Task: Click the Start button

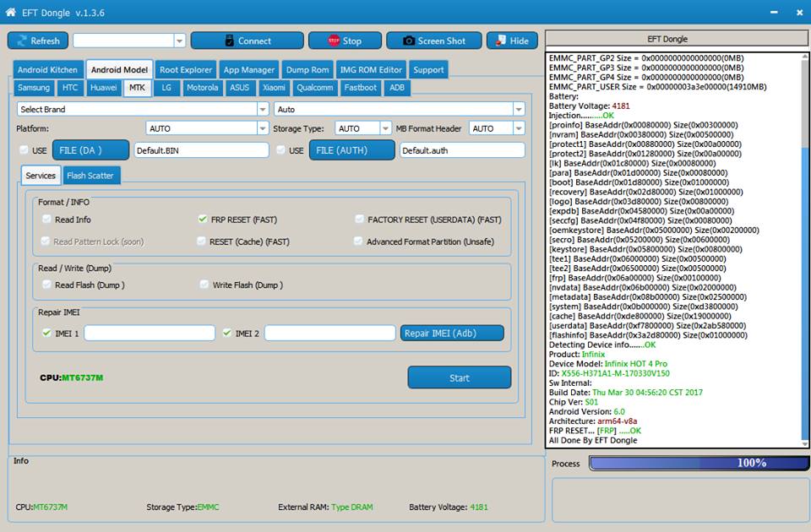Action: 459,377
